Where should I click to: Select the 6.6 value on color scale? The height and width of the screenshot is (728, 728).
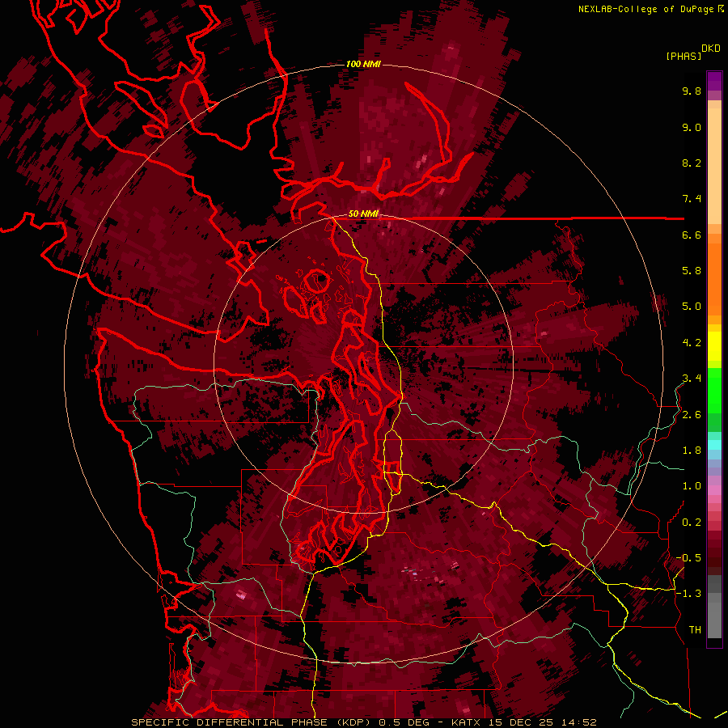pyautogui.click(x=692, y=235)
